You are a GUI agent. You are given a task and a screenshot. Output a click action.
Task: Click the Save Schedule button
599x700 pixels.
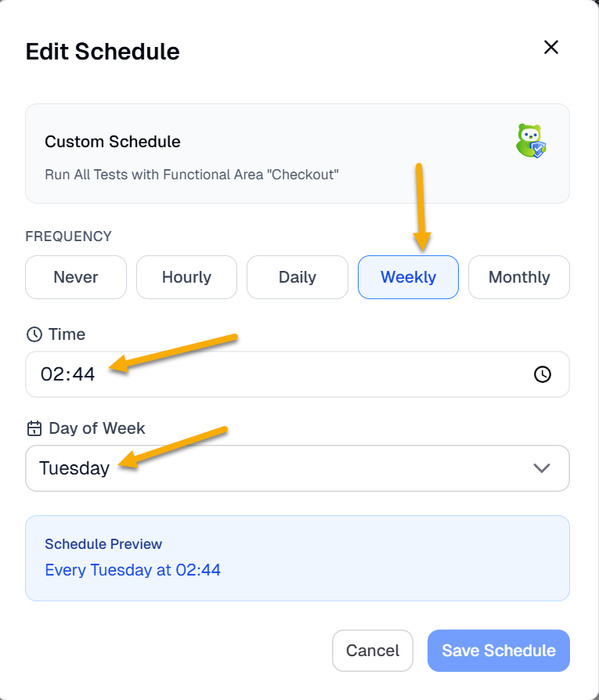499,651
